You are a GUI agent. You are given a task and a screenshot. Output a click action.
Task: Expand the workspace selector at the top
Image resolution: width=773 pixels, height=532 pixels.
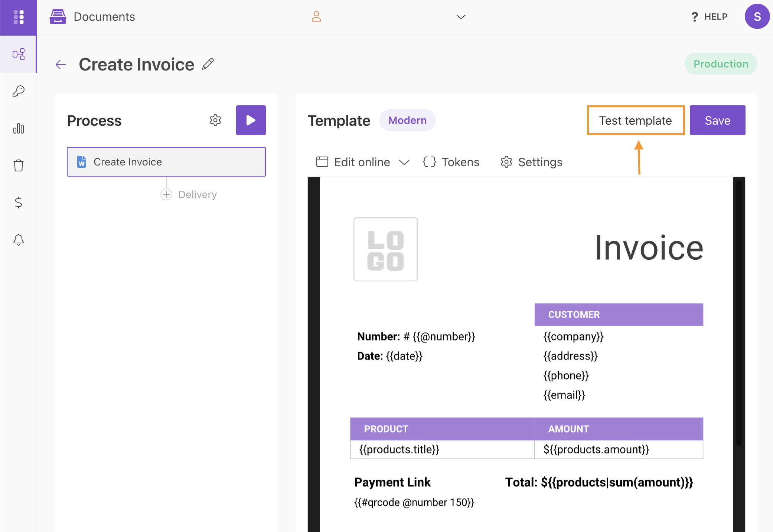pyautogui.click(x=461, y=17)
